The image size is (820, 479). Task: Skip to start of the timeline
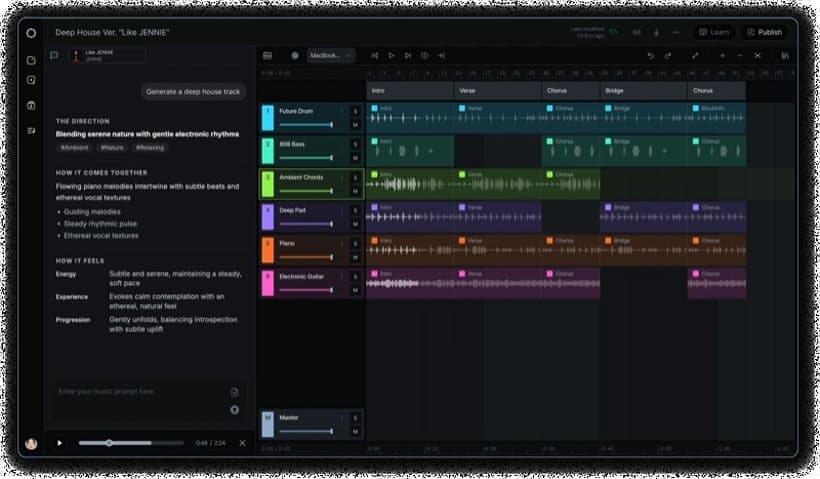[375, 55]
